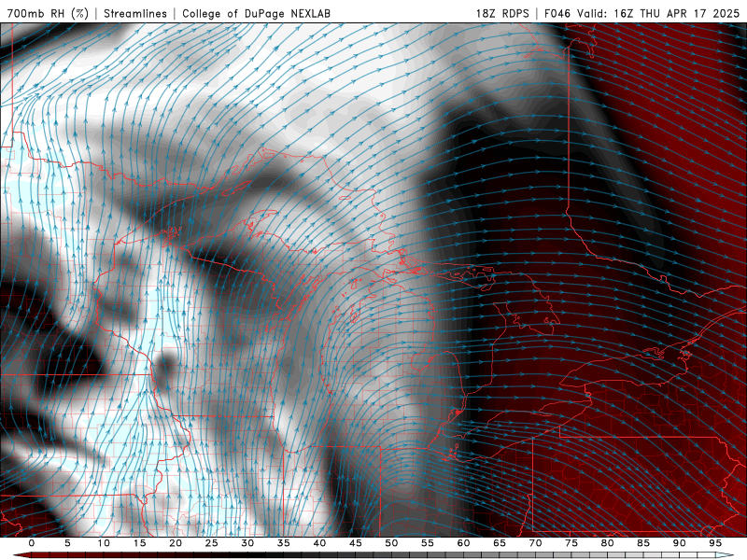Click the "25" colorbar scale label
The height and width of the screenshot is (560, 747).
212,543
